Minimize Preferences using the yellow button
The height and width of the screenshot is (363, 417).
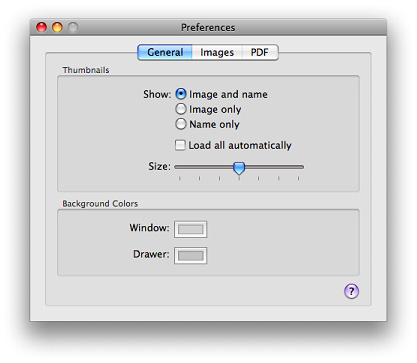coord(57,27)
